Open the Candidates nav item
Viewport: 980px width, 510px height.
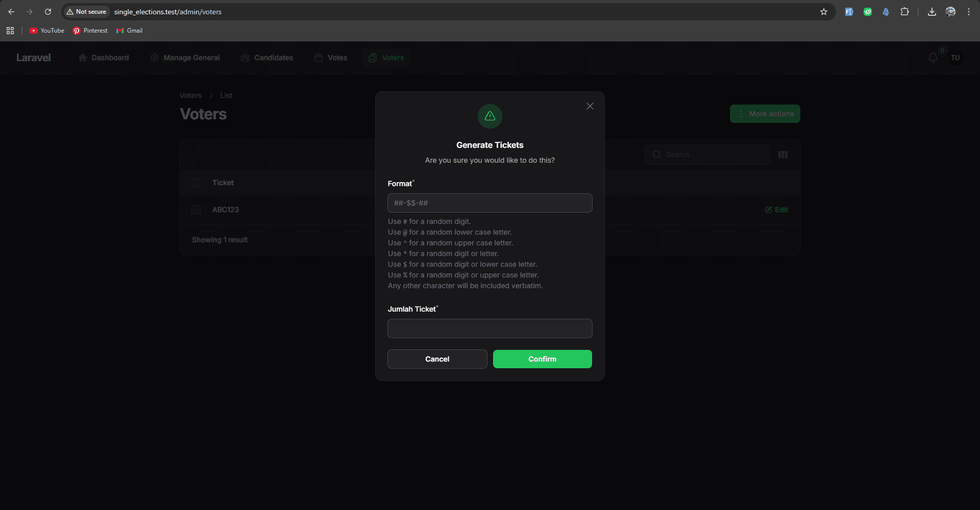[x=267, y=58]
